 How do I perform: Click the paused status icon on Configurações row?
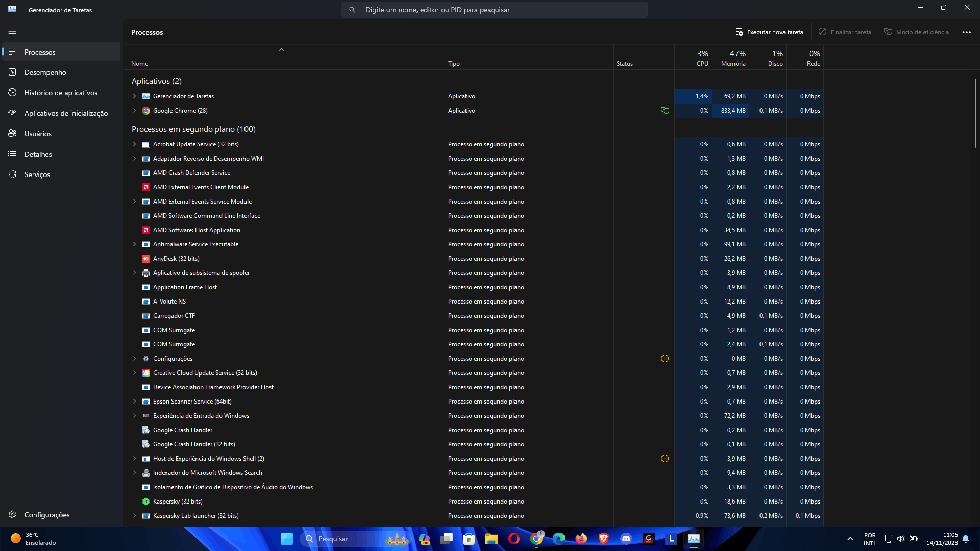[665, 359]
